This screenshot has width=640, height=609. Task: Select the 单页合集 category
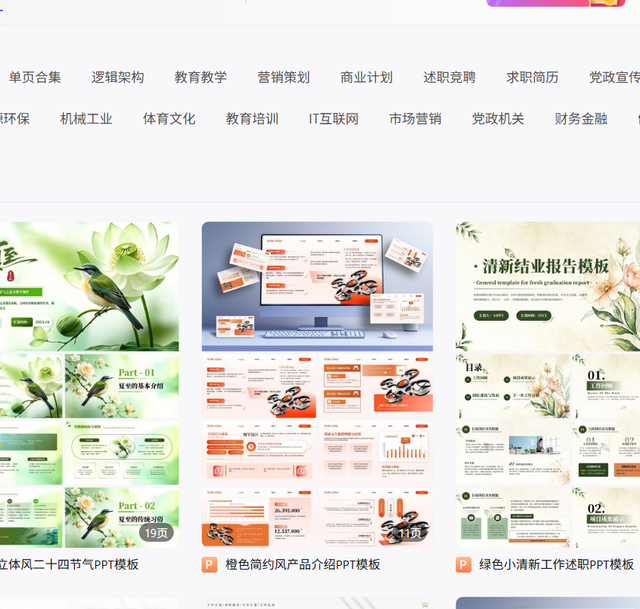[35, 77]
